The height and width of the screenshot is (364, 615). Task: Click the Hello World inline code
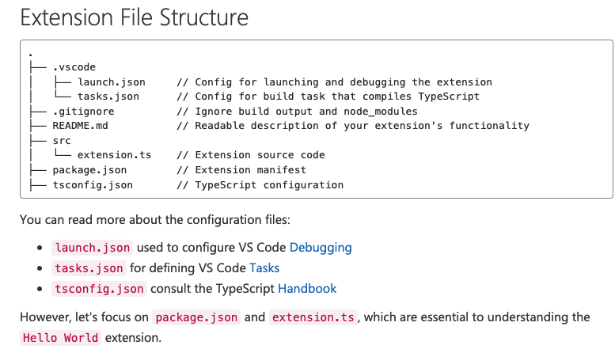[x=61, y=338]
